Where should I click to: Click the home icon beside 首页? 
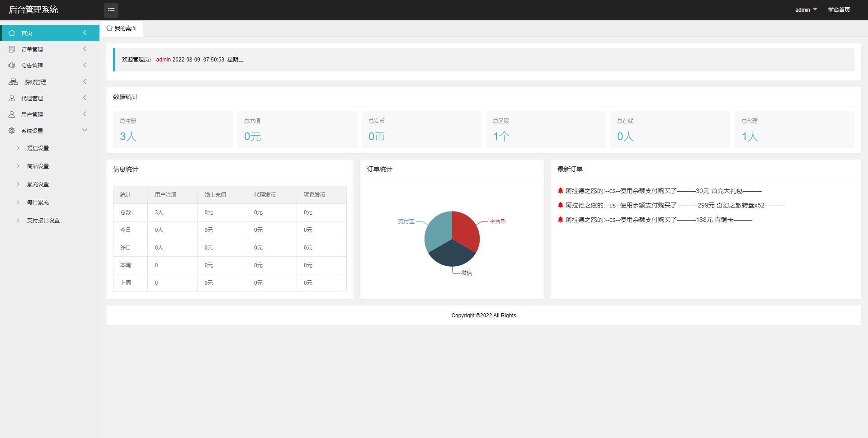pyautogui.click(x=12, y=33)
